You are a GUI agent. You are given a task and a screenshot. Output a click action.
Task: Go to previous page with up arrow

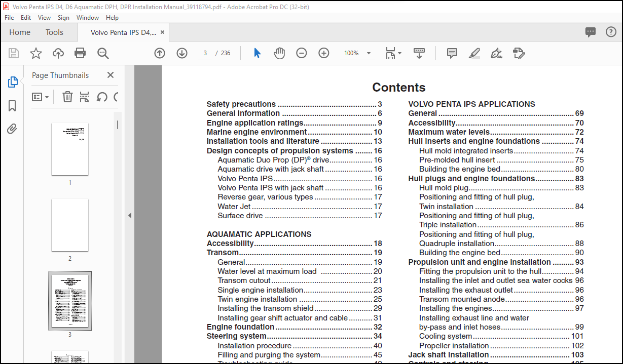coord(160,53)
